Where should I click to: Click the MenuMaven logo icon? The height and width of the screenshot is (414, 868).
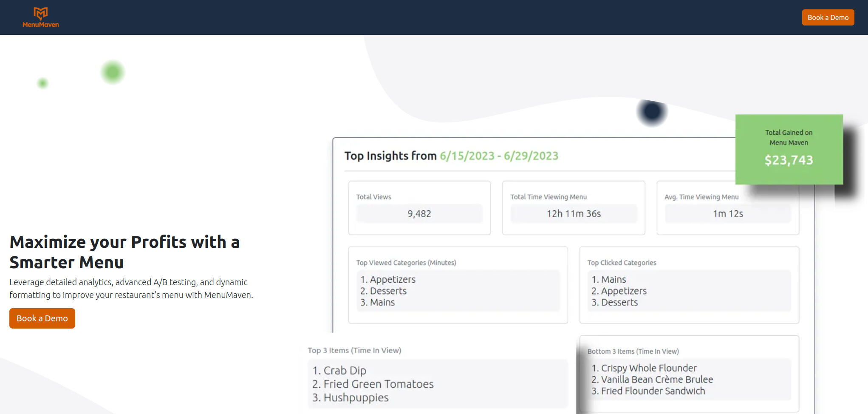pyautogui.click(x=41, y=14)
